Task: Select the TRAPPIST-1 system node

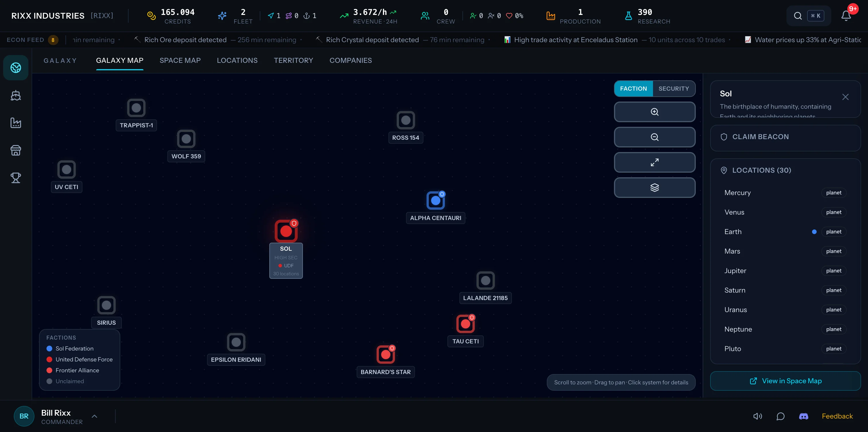Action: pos(136,108)
